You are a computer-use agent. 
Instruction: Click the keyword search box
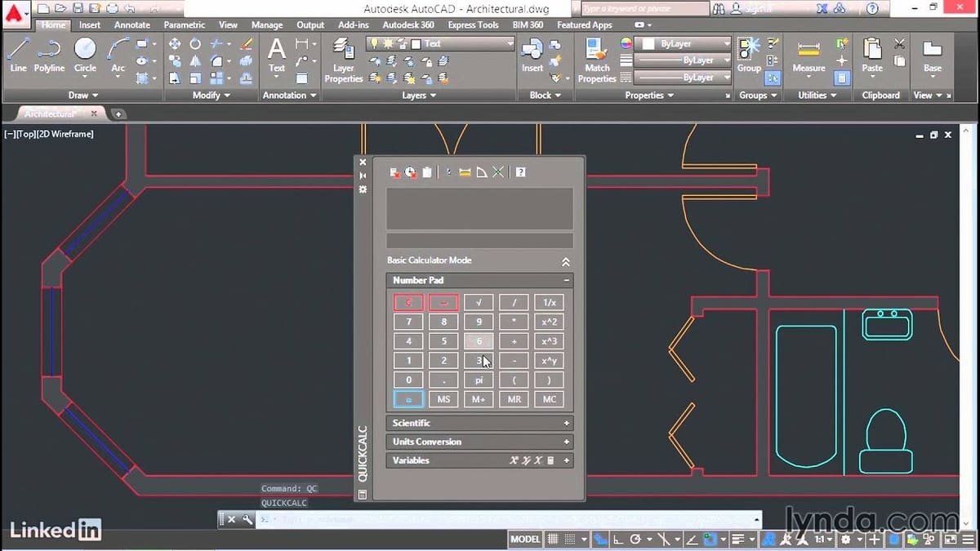pos(644,8)
